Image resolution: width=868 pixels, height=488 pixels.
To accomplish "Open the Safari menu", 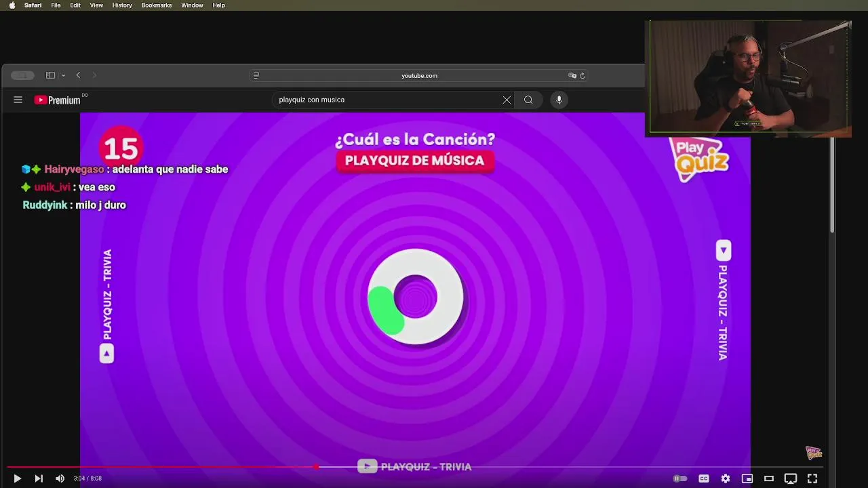I will tap(33, 5).
